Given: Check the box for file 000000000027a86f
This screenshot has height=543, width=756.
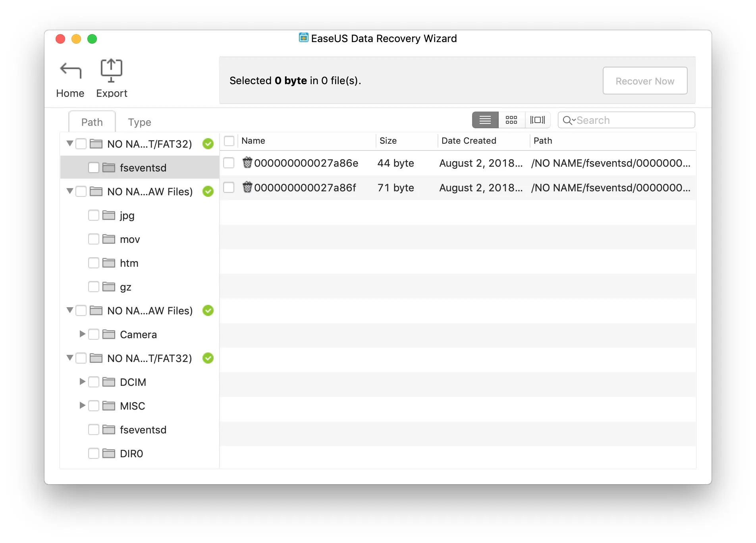Looking at the screenshot, I should click(229, 187).
